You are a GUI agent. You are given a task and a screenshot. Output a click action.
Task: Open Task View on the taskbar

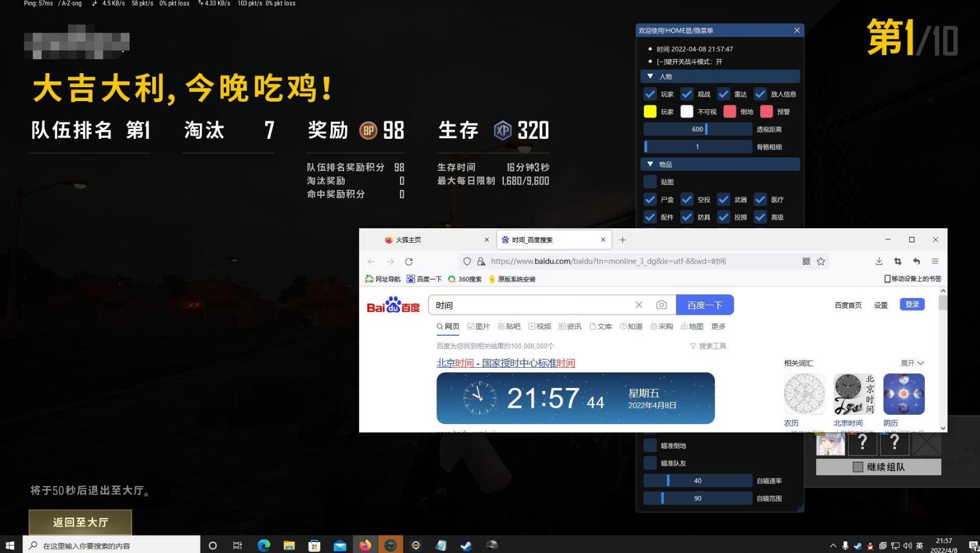(x=237, y=545)
